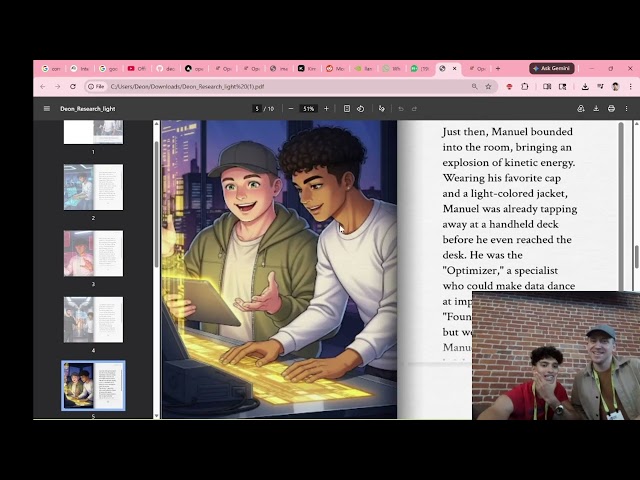Image resolution: width=640 pixels, height=480 pixels.
Task: Switch to the Nvidia 'Ran' tab
Action: point(363,69)
